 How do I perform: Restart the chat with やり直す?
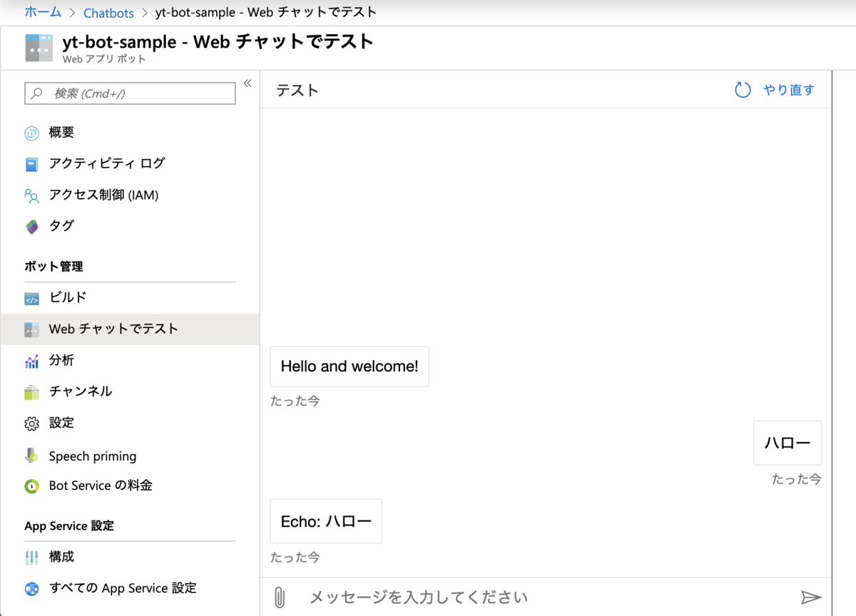(x=789, y=90)
